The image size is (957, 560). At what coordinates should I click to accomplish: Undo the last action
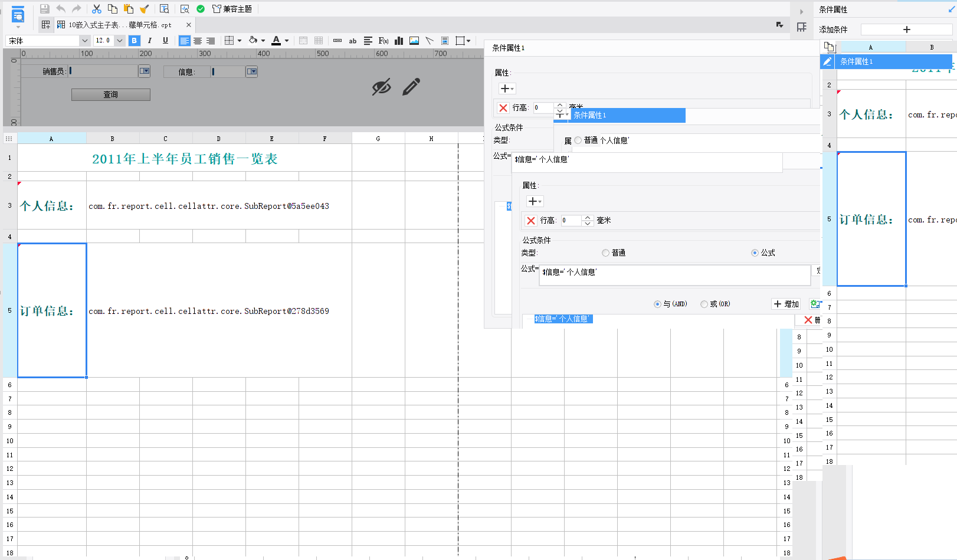[x=60, y=9]
